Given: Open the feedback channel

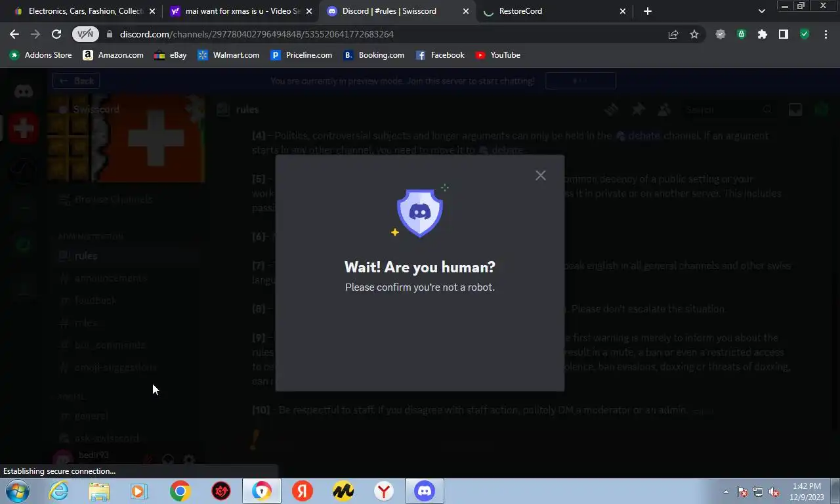Looking at the screenshot, I should click(x=126, y=300).
